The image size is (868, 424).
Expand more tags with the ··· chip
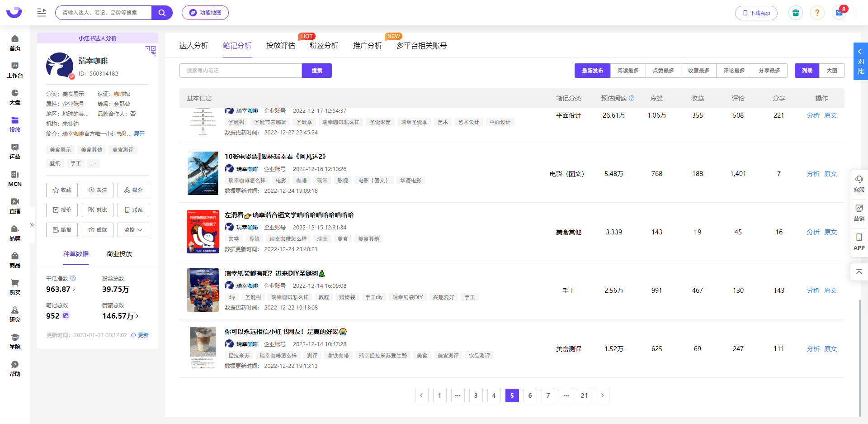point(94,163)
